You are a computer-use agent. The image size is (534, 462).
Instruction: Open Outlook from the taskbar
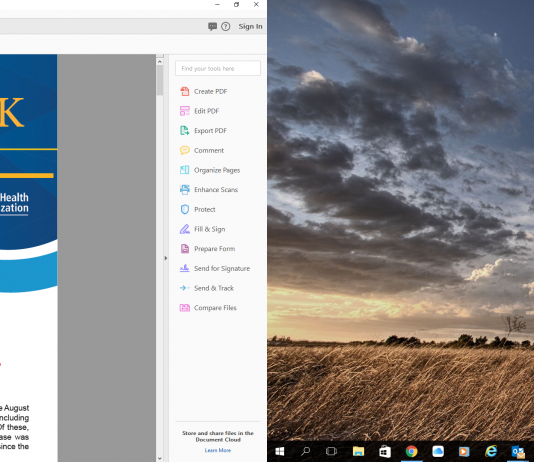pos(518,451)
